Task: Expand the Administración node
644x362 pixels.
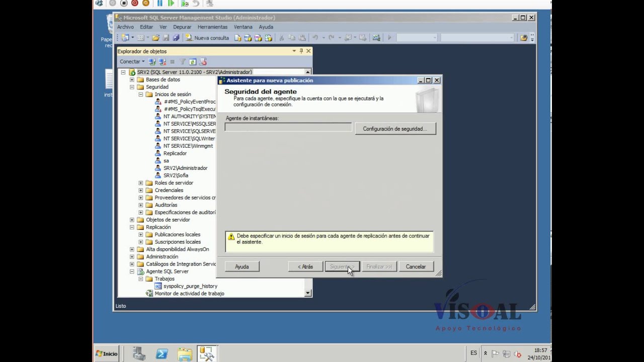Action: tap(132, 256)
